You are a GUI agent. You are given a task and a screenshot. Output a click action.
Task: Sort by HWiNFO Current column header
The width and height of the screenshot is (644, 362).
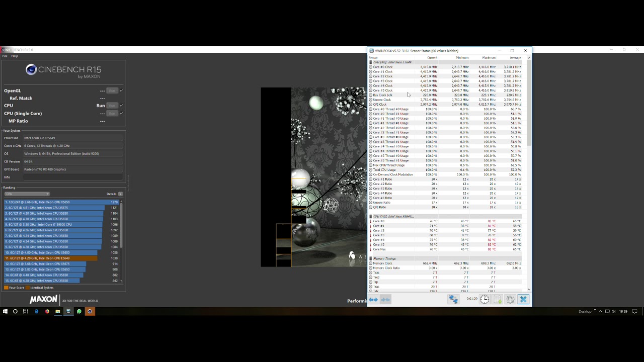[432, 58]
